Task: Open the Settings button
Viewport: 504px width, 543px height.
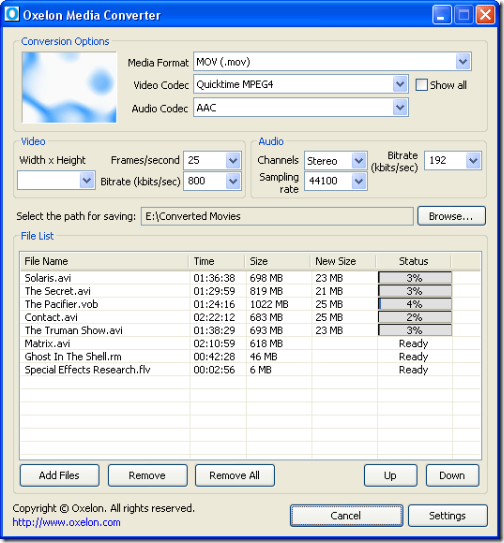Action: pyautogui.click(x=448, y=516)
